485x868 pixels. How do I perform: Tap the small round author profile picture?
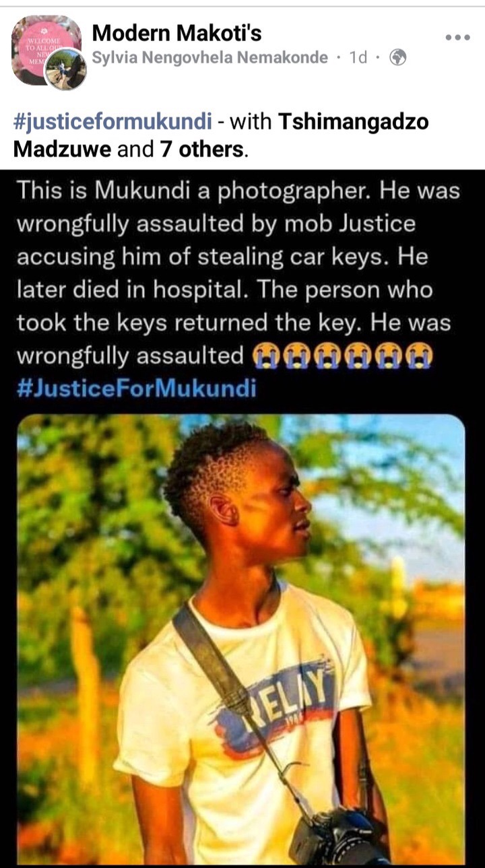point(65,69)
